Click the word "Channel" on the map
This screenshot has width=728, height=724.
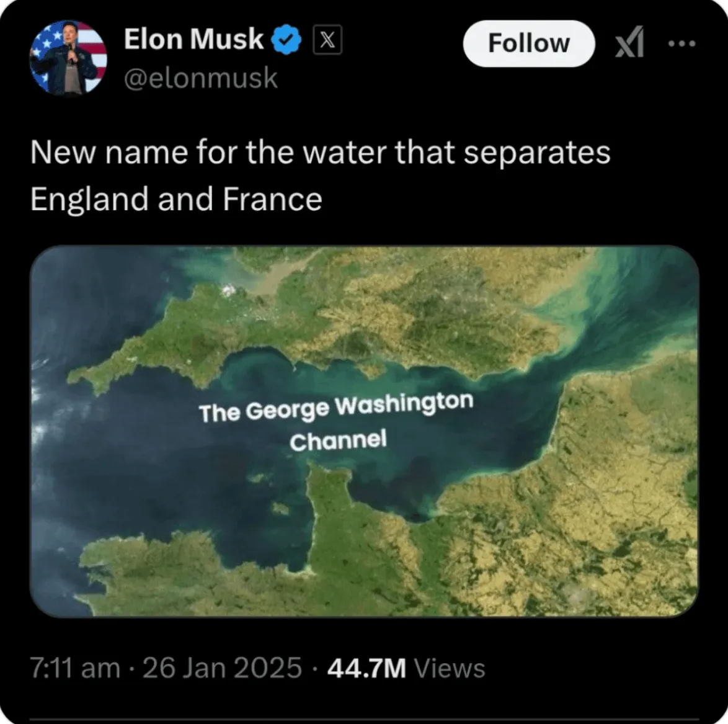coord(338,440)
